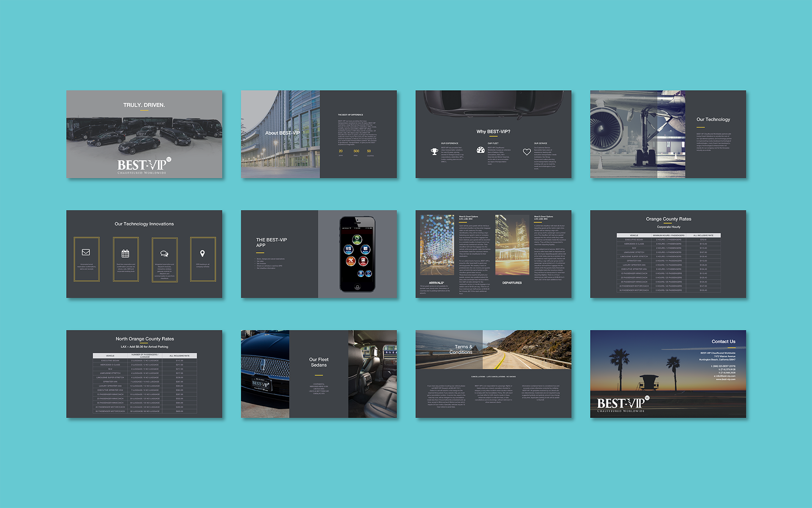Click the trophy icon under Our Experience
This screenshot has width=812, height=508.
434,152
